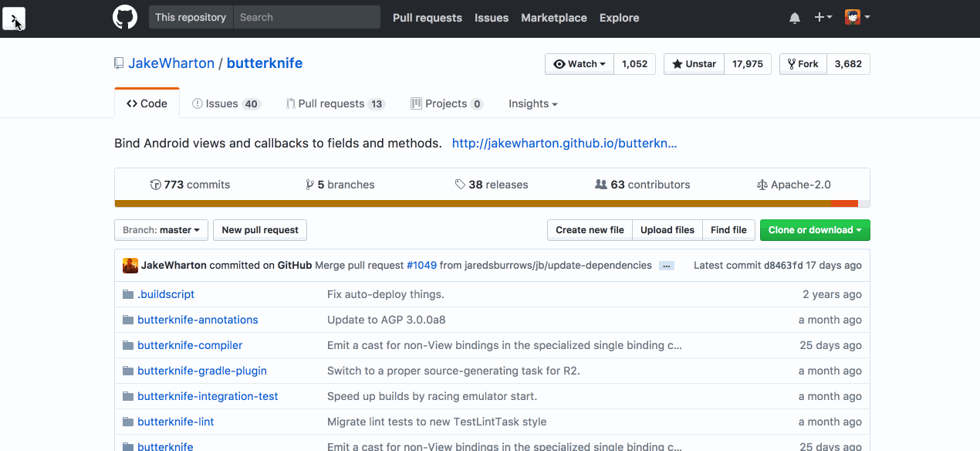Viewport: 980px width, 451px height.
Task: Open the butterknife-gradle-plugin folder
Action: [x=201, y=371]
